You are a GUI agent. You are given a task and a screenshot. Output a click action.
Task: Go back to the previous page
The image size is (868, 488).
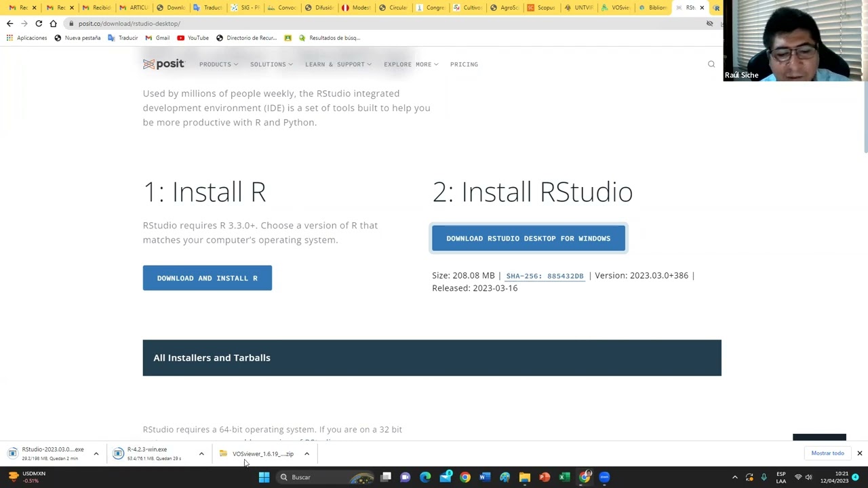click(x=9, y=24)
